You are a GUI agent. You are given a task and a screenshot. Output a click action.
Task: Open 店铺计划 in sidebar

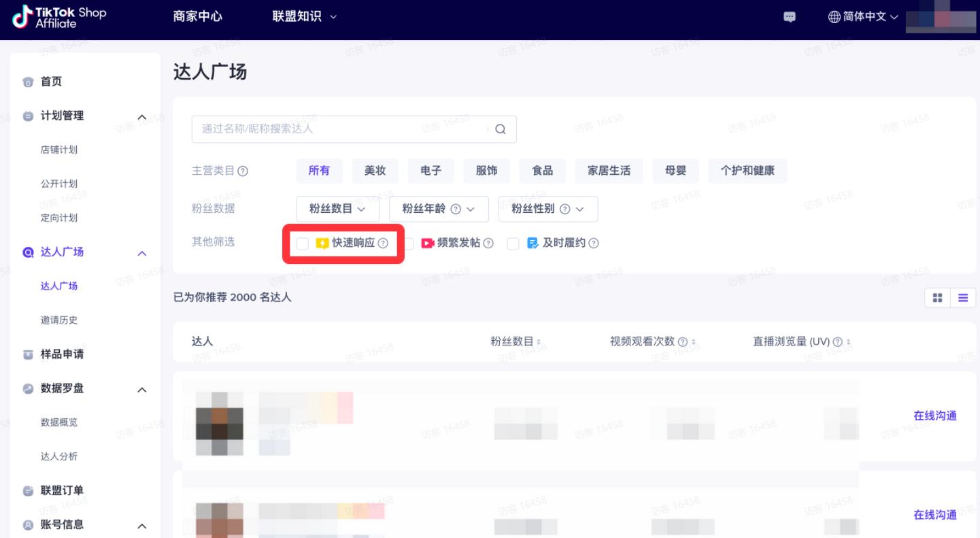pos(59,150)
